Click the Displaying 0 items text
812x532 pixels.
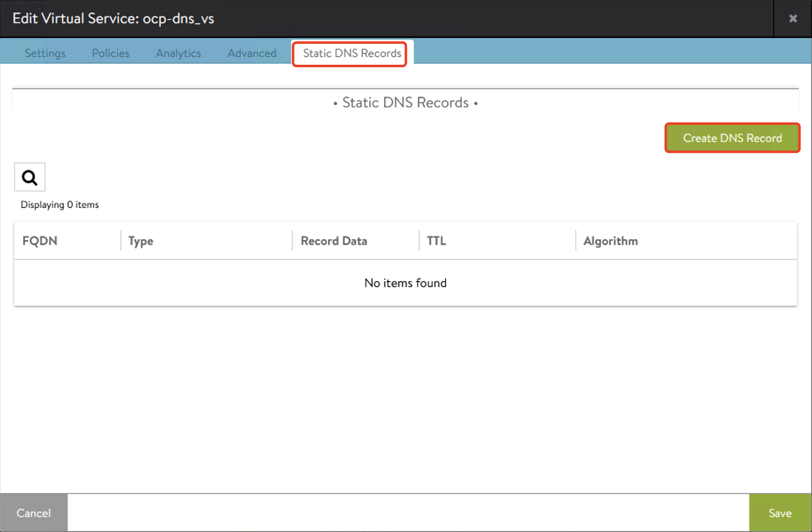tap(60, 205)
